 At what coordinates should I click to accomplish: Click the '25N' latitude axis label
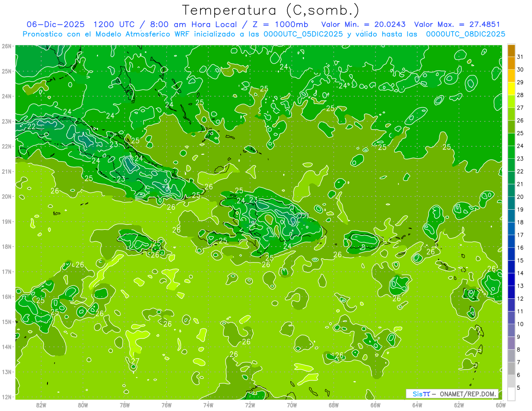7,71
